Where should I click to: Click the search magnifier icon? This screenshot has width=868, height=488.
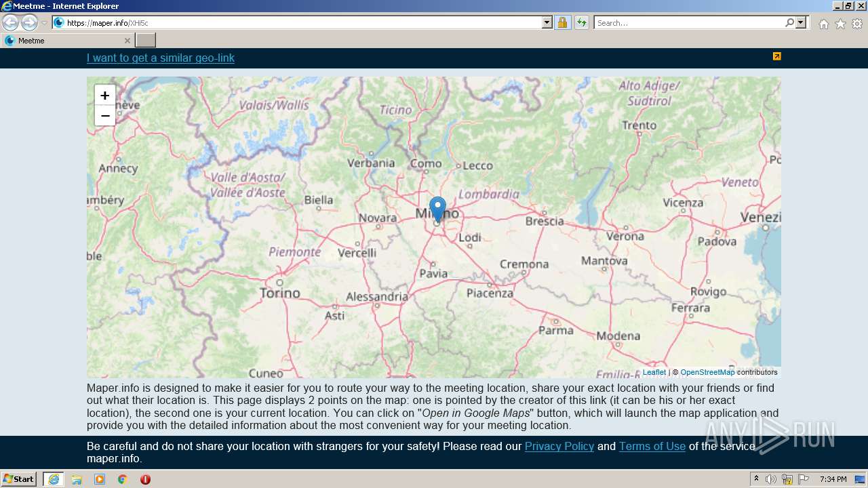[789, 22]
